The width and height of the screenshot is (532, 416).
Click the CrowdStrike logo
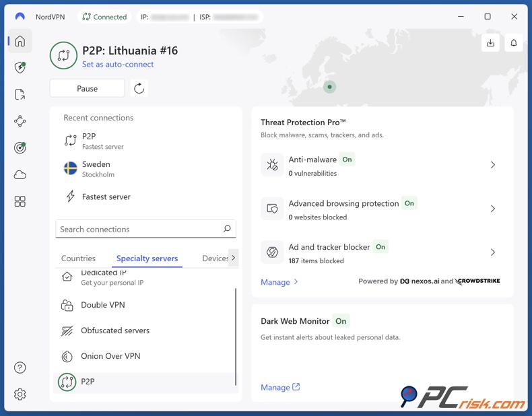coord(477,281)
